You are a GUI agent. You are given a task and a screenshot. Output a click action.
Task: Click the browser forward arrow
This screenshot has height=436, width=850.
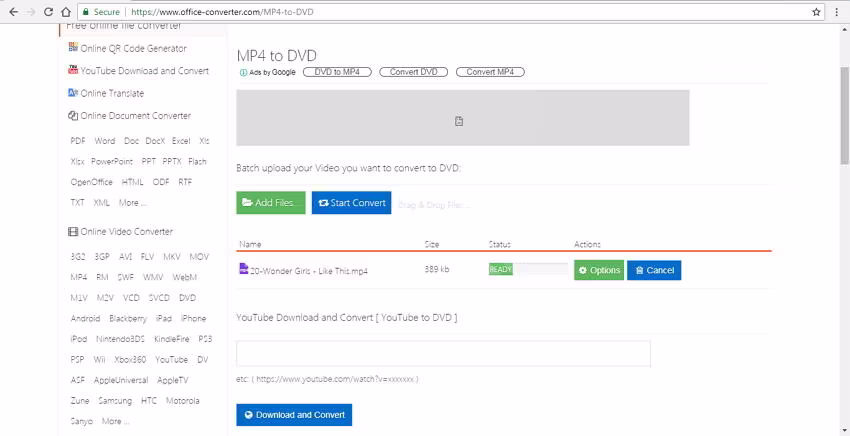click(31, 12)
